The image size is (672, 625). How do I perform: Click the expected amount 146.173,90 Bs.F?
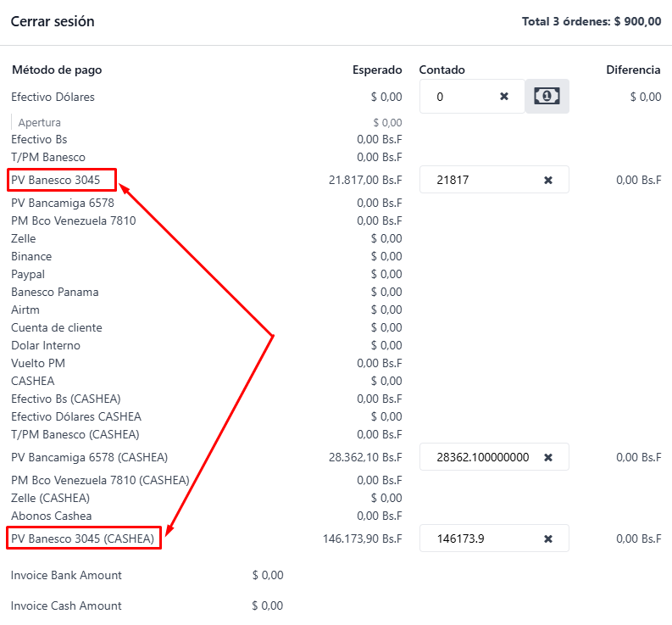362,539
